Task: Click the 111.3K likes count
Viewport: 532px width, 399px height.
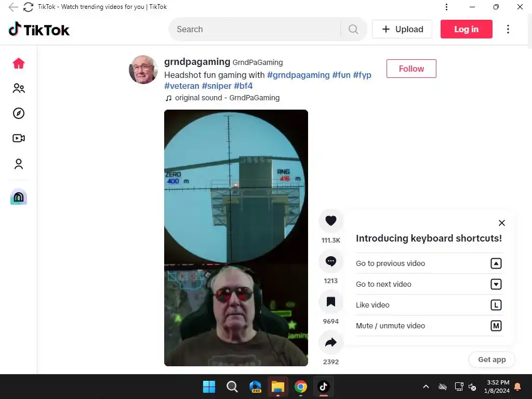Action: (x=331, y=240)
